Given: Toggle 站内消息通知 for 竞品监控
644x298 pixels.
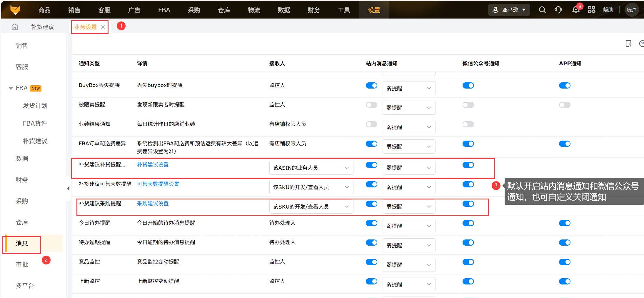Looking at the screenshot, I should point(371,262).
